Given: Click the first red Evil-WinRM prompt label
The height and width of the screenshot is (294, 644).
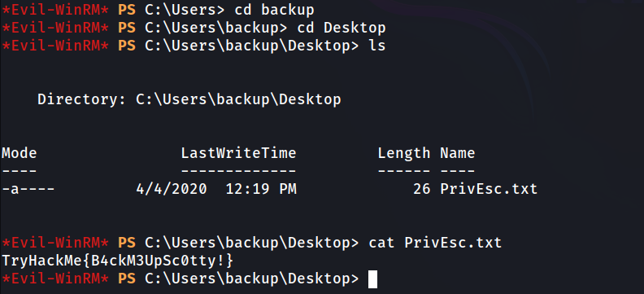Looking at the screenshot, I should pyautogui.click(x=55, y=10).
